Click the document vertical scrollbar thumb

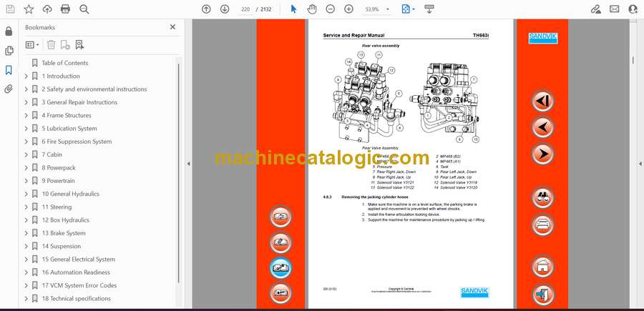point(633,60)
